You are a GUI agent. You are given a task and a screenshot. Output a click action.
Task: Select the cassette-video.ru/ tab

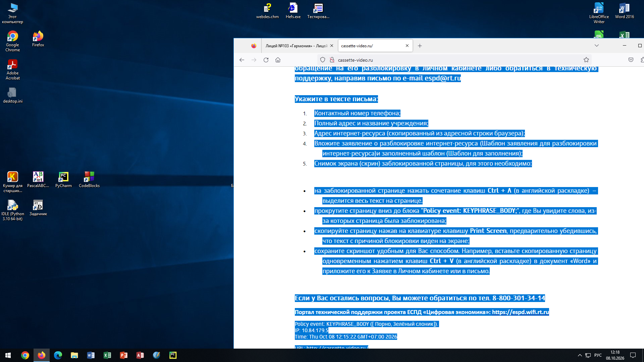pos(375,46)
